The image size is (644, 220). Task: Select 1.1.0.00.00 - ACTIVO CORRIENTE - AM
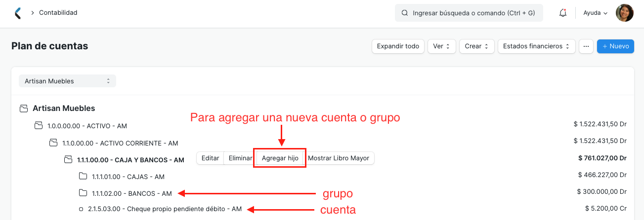coord(120,143)
